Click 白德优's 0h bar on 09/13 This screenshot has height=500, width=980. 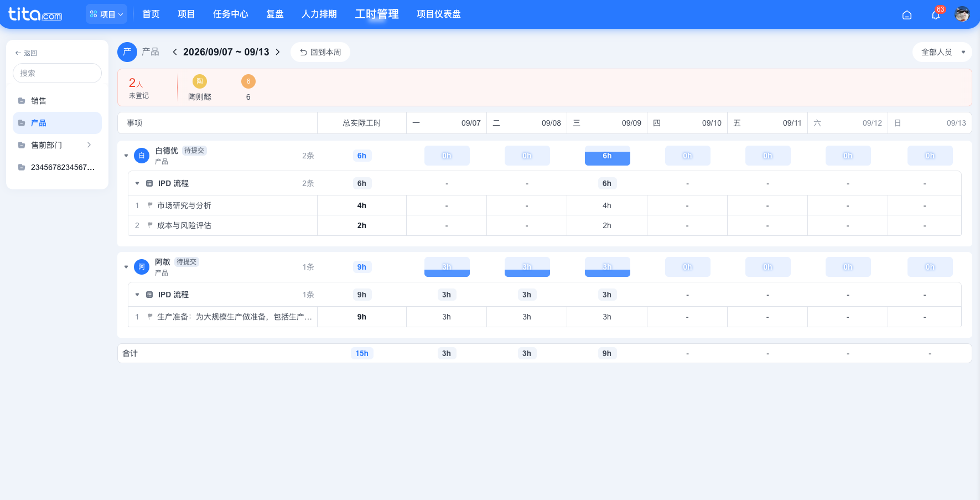coord(930,156)
